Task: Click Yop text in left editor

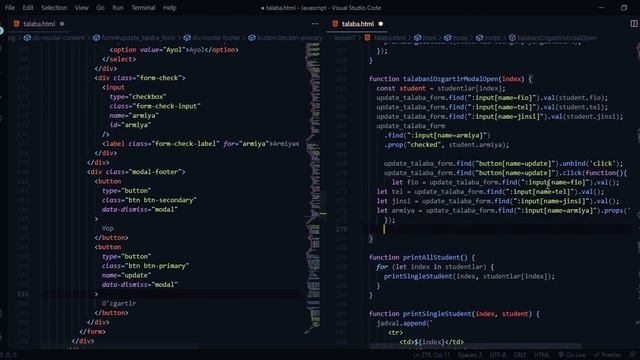Action: tap(107, 228)
